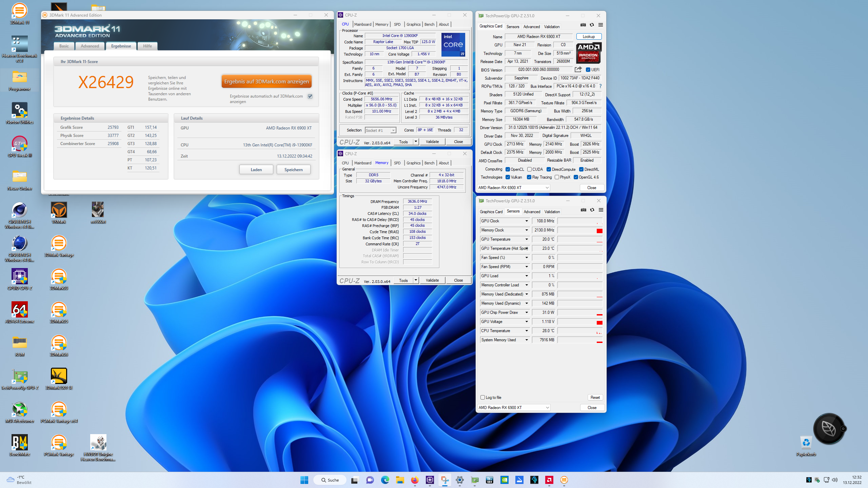Open Memory Clock sensor dropdown
The width and height of the screenshot is (868, 488).
pos(527,230)
